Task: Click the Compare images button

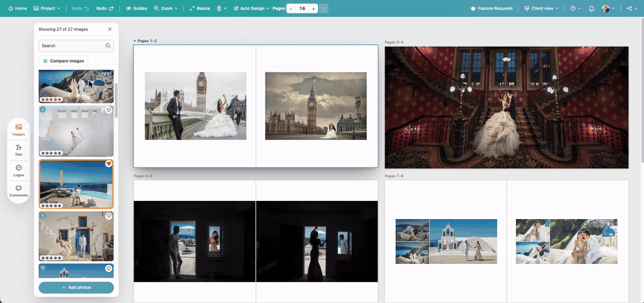Action: 64,61
